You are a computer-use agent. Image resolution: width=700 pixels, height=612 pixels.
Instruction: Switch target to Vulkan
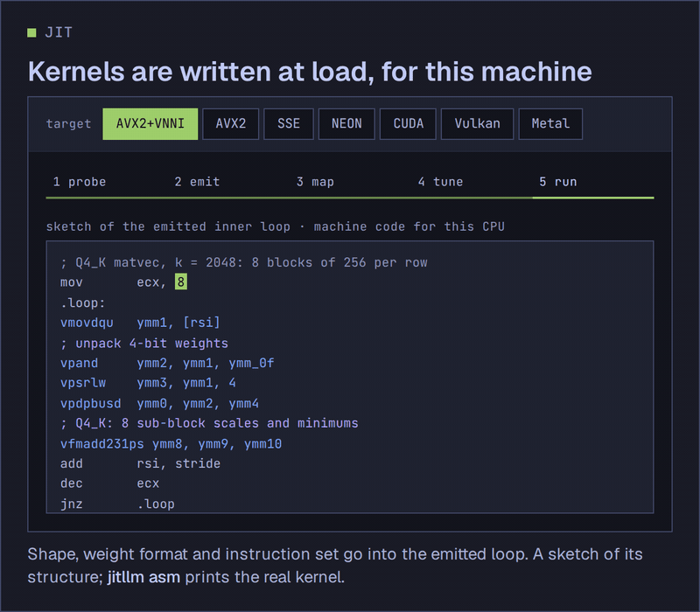pos(477,124)
